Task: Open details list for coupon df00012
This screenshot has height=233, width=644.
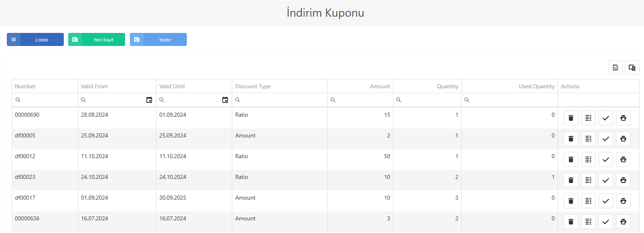Action: [588, 159]
